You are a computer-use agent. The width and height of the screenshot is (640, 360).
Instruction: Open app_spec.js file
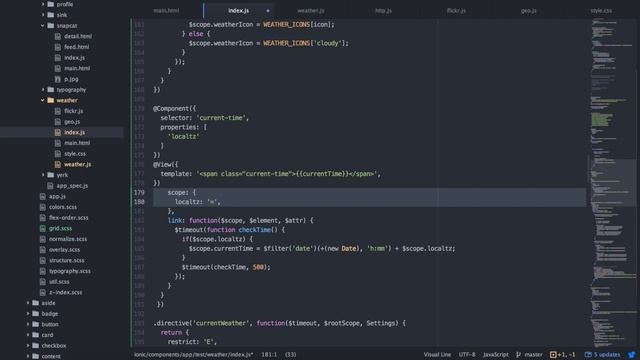72,186
